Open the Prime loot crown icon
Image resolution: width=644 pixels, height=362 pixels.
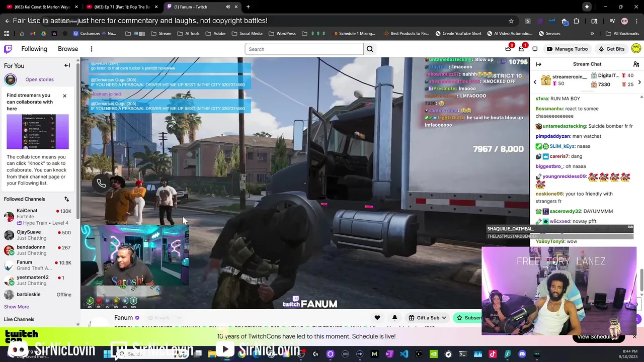(x=508, y=49)
